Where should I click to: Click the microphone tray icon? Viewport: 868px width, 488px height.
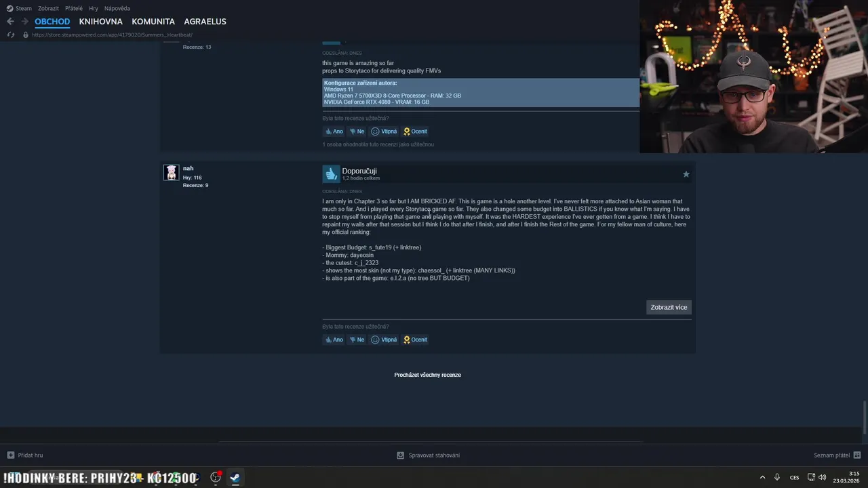777,477
